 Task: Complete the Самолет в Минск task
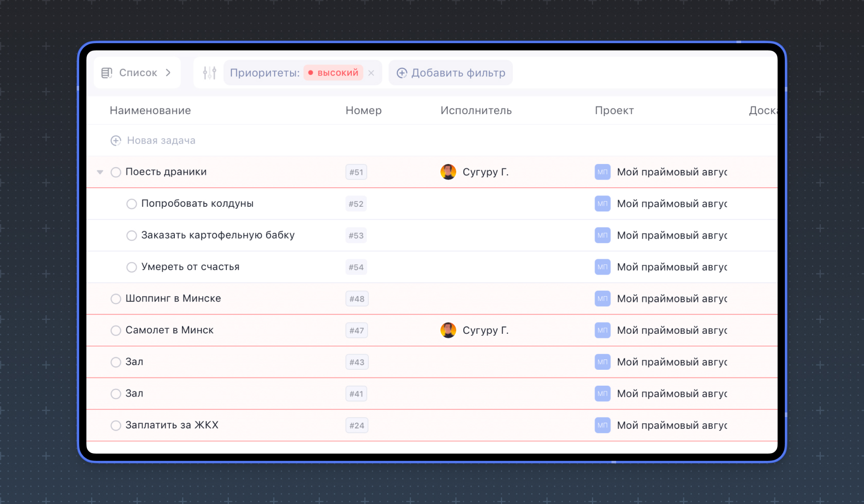point(116,330)
